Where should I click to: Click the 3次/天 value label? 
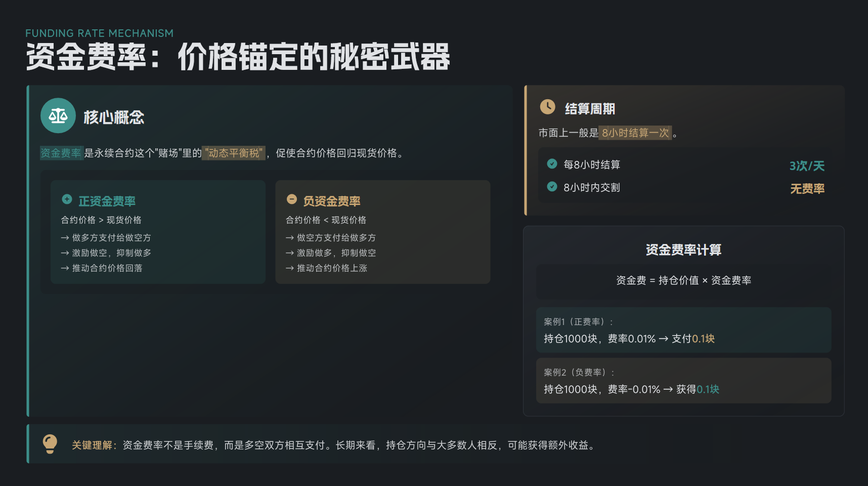[807, 166]
